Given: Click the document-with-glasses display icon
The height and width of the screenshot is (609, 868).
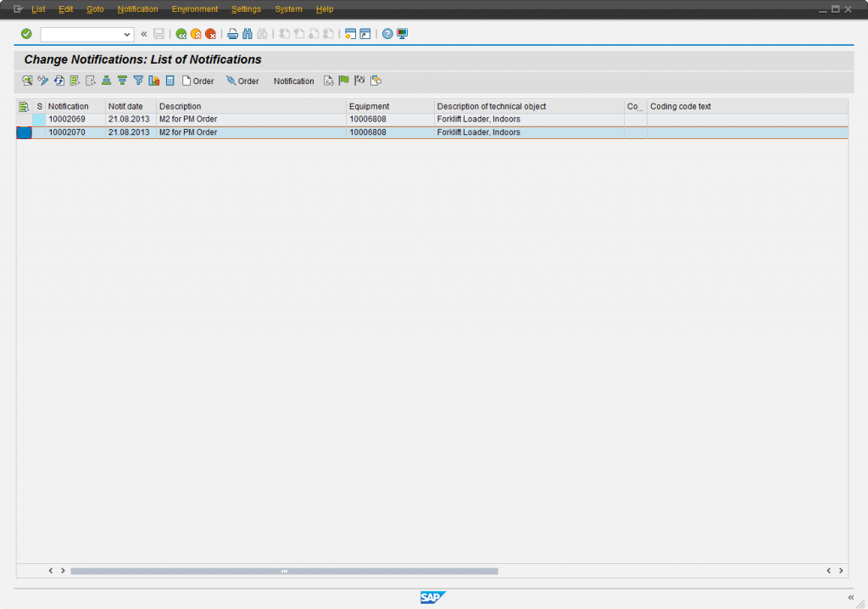Looking at the screenshot, I should point(328,81).
